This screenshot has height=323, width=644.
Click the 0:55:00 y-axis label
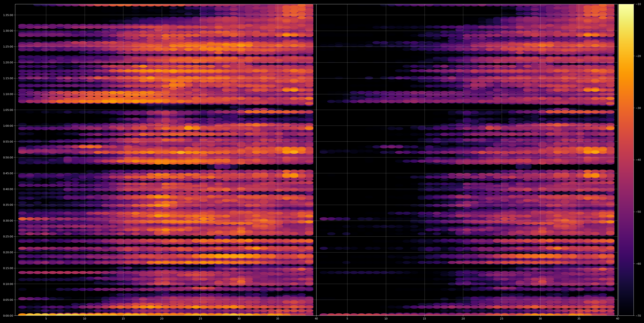pyautogui.click(x=8, y=142)
